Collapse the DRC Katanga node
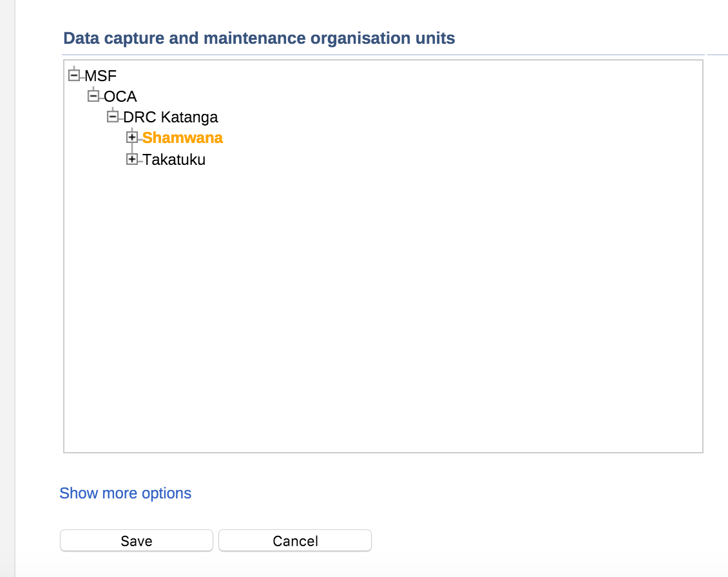Viewport: 728px width, 577px height. (x=113, y=117)
